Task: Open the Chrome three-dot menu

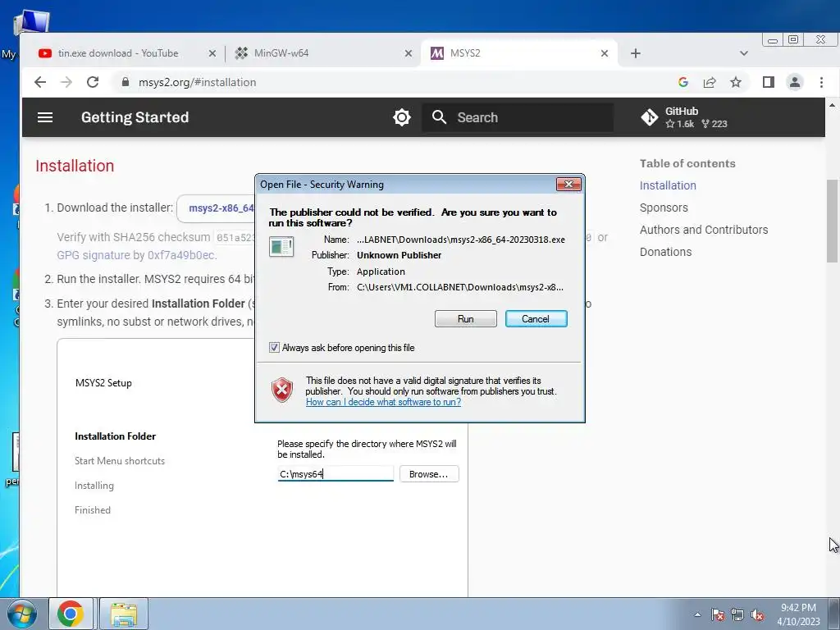Action: click(x=821, y=82)
